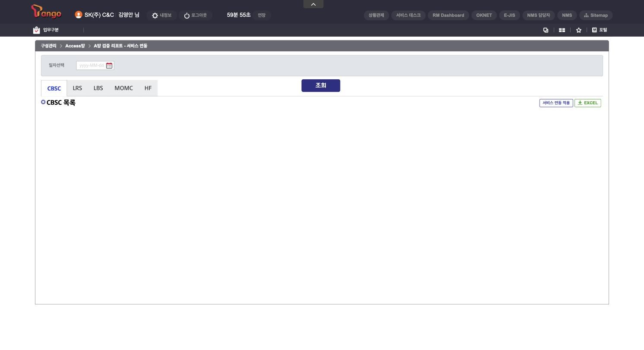Click the 김영안 님 user name

[x=129, y=15]
